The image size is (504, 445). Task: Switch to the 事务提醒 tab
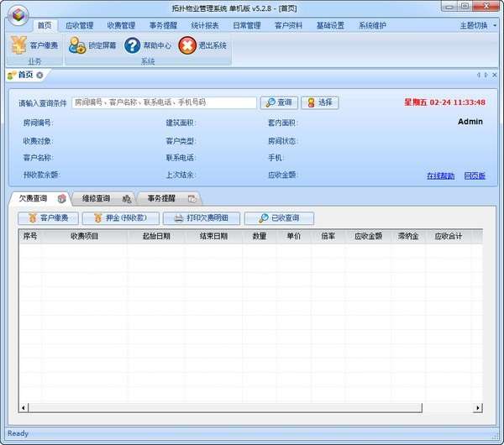tap(161, 199)
